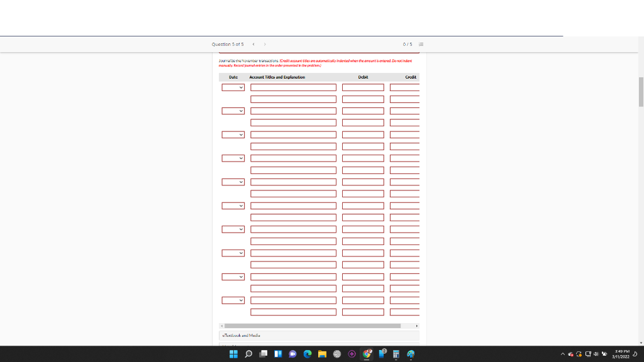Click the first Debit input field

tap(362, 87)
